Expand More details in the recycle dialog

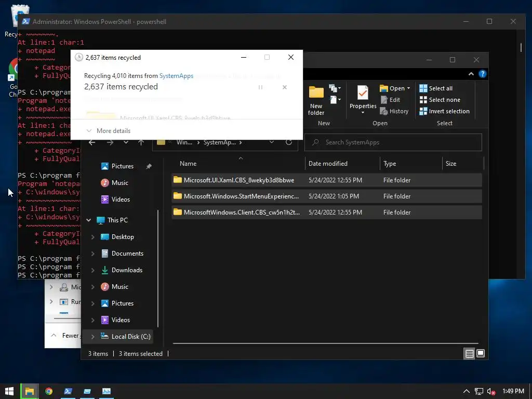click(x=108, y=130)
